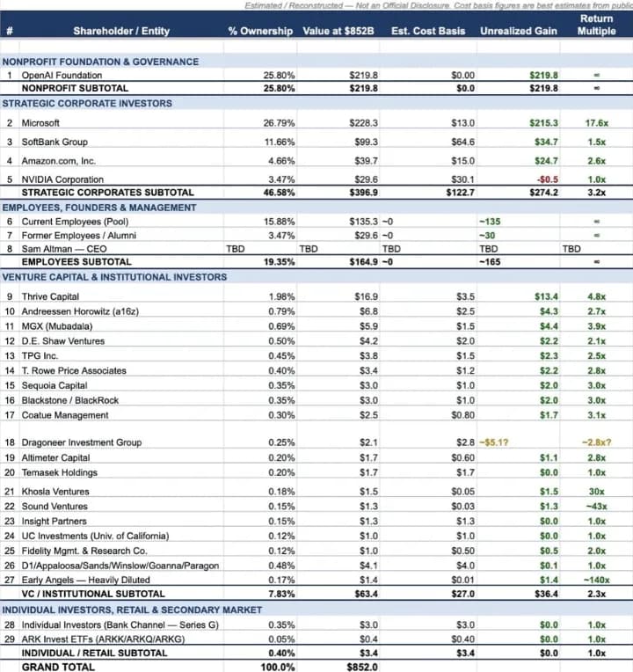Click 'UC Investments (Univ. of California)' cell

coord(95,537)
